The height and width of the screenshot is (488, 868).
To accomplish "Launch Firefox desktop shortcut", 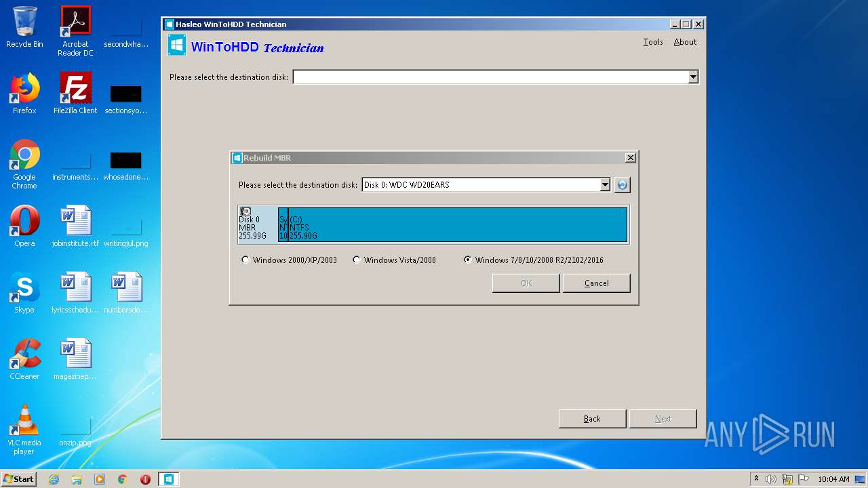I will coord(24,94).
